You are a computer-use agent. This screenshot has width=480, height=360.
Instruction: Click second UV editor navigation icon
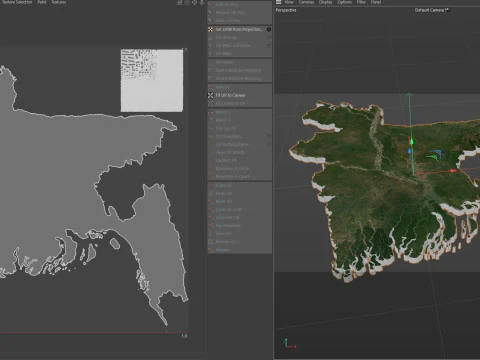(x=187, y=2)
